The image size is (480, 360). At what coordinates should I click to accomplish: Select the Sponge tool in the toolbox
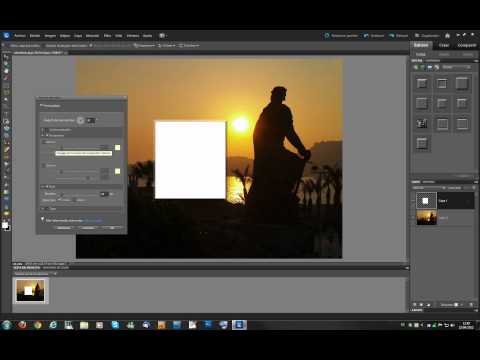coord(6,214)
